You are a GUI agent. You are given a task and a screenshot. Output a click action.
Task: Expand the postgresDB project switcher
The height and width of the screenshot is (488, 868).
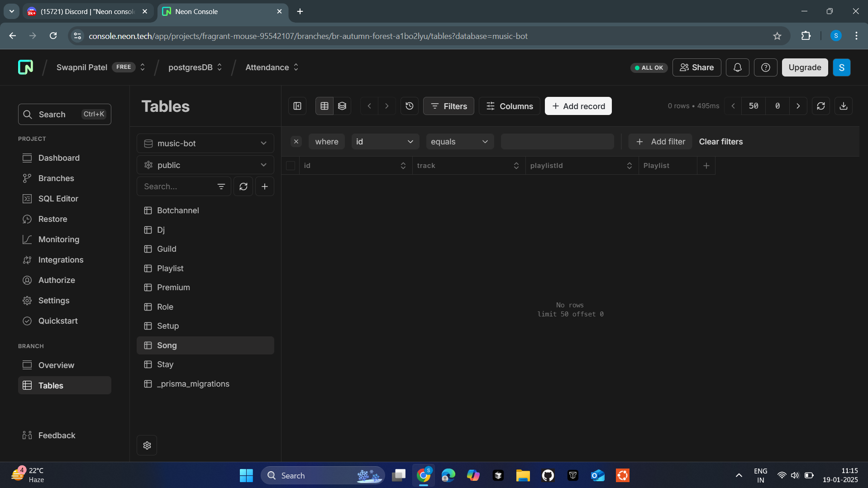tap(219, 67)
